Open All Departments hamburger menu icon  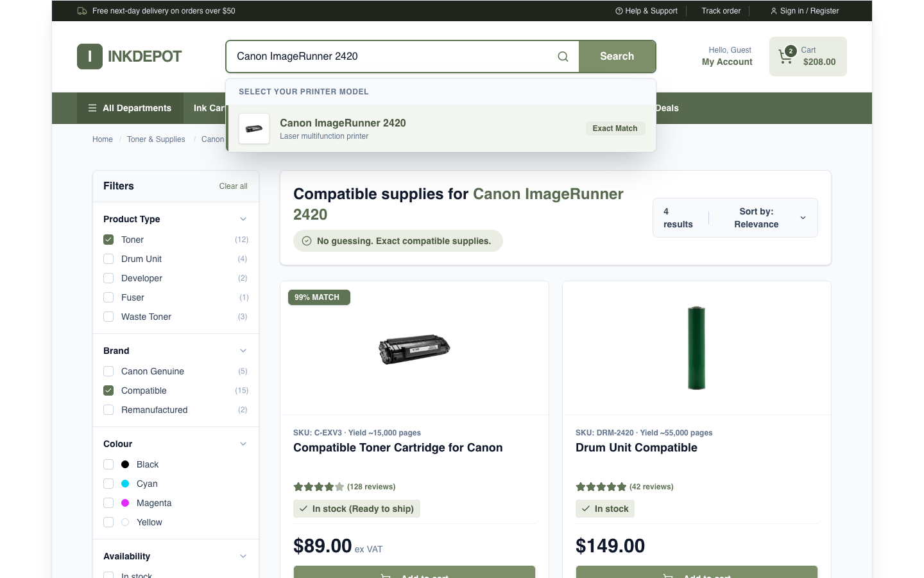coord(92,108)
